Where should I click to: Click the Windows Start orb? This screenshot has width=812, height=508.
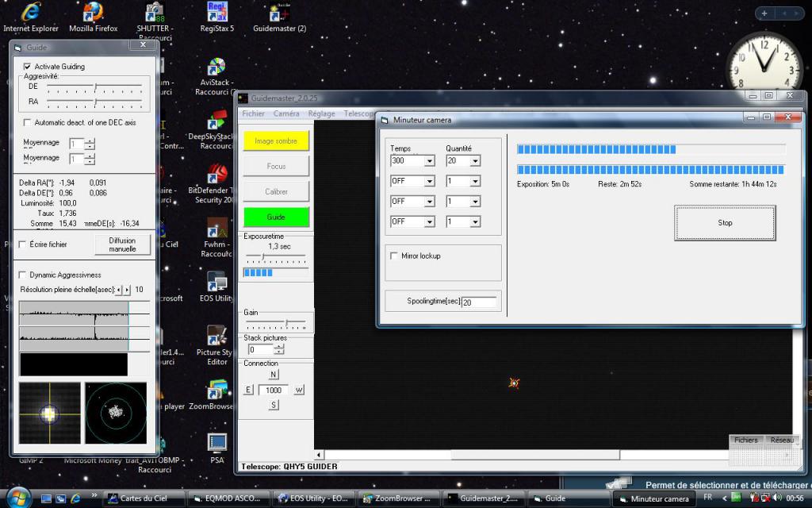point(19,498)
